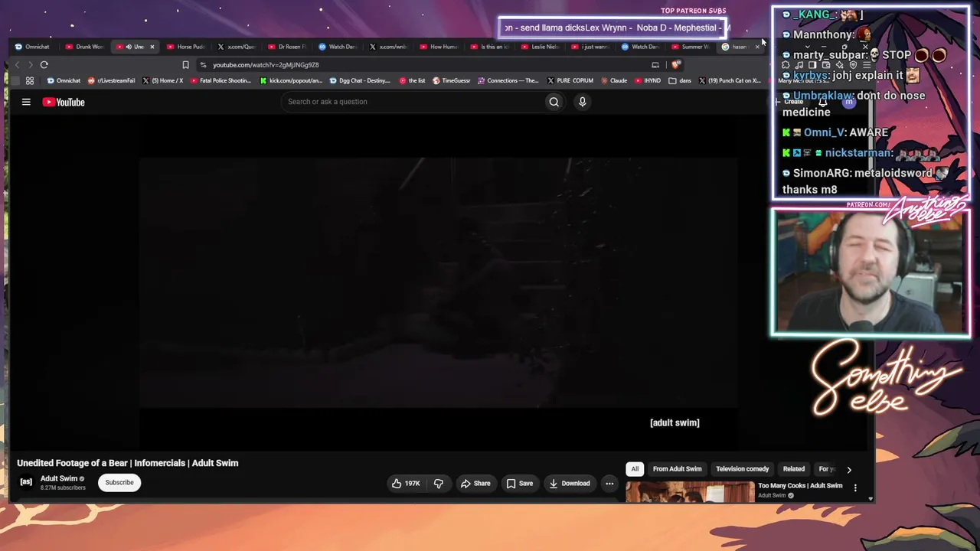Click SimonARG's chat message
This screenshot has width=980, height=551.
[x=865, y=181]
